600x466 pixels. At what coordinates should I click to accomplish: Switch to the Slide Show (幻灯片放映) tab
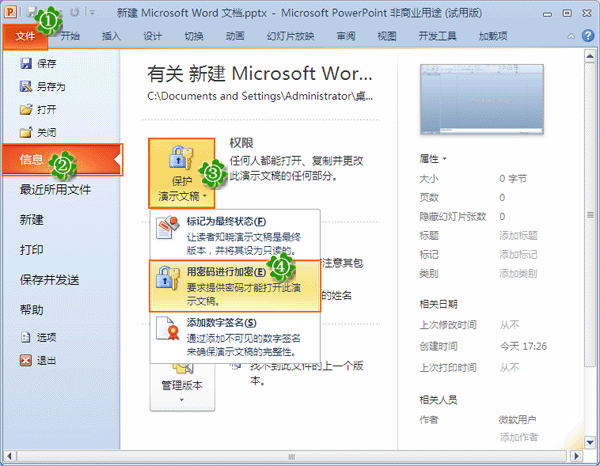click(290, 36)
